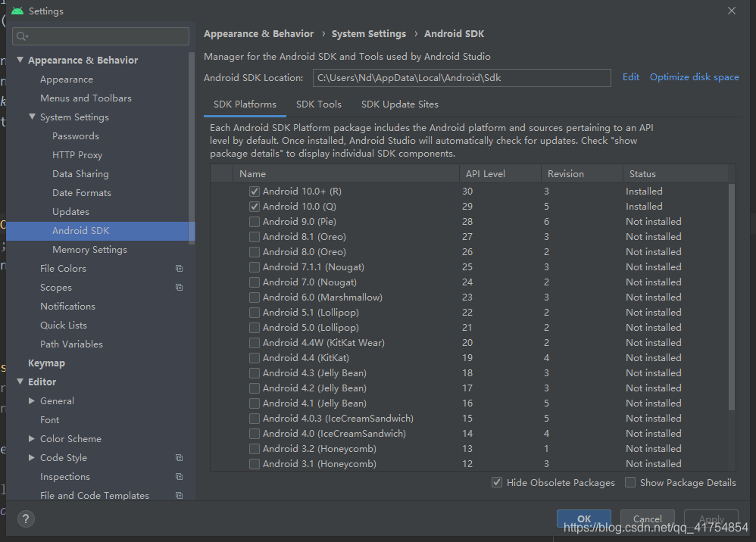Click settings tree vertical scrollbar
This screenshot has height=542, width=756.
[192, 147]
